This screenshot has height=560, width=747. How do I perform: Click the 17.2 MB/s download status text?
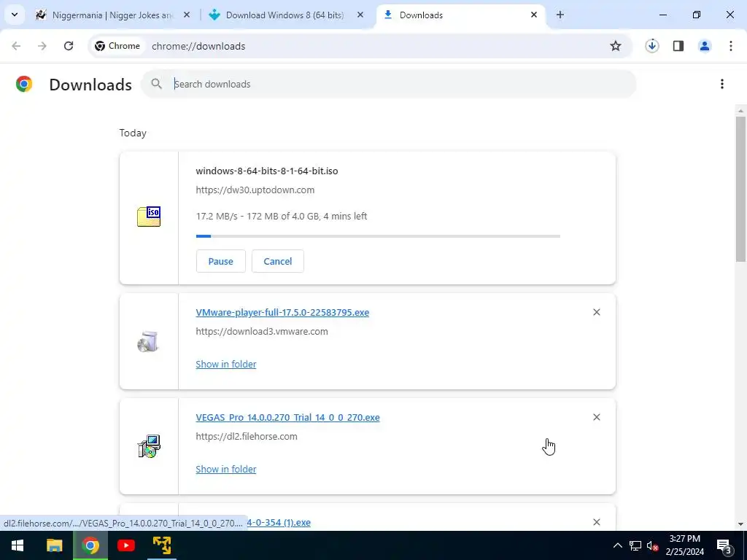point(281,216)
